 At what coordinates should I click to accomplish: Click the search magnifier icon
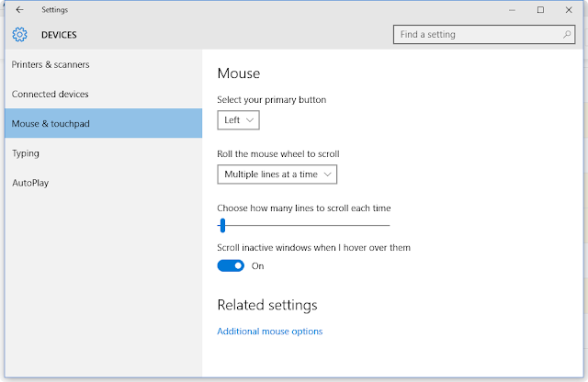567,35
